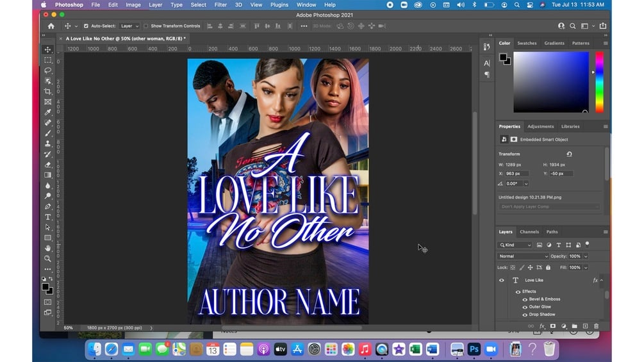This screenshot has height=362, width=644.
Task: Switch to the Swatches tab
Action: 527,43
